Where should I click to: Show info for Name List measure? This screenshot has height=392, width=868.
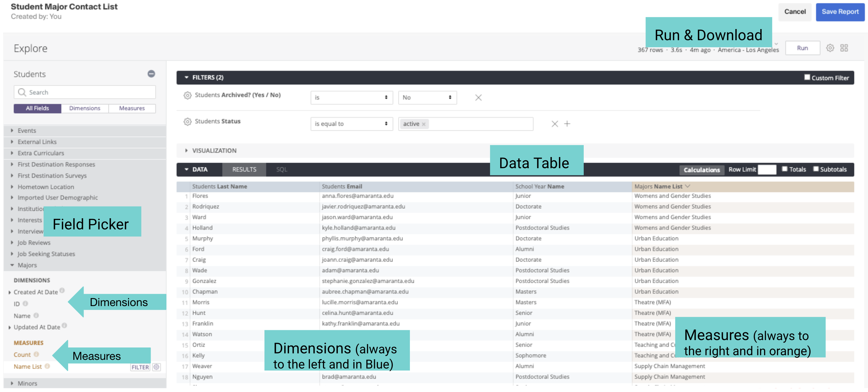pyautogui.click(x=47, y=366)
